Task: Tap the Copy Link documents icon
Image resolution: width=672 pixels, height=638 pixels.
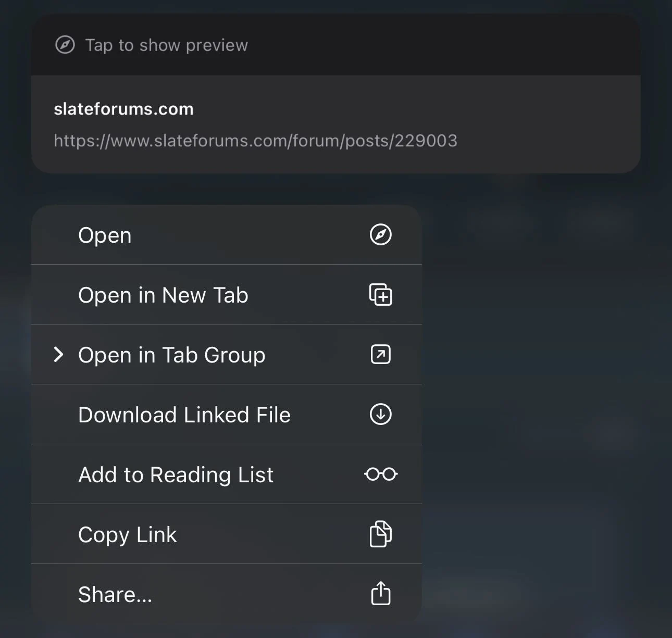Action: 381,534
